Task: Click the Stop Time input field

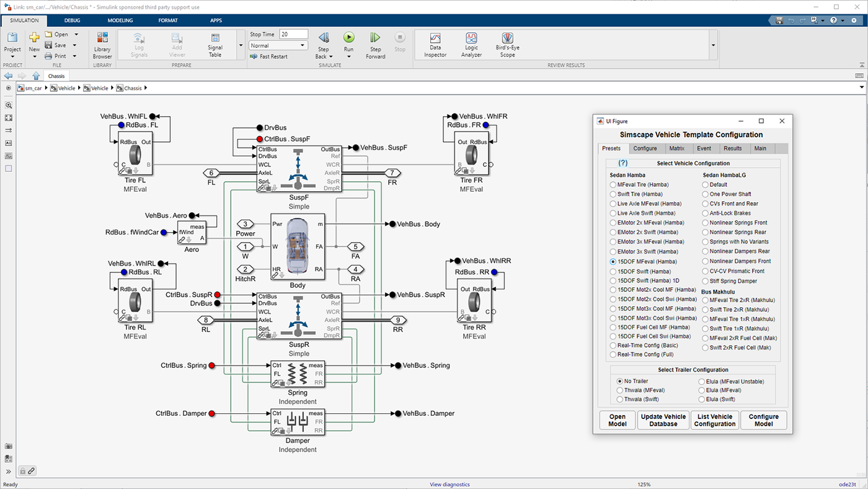Action: pos(293,35)
